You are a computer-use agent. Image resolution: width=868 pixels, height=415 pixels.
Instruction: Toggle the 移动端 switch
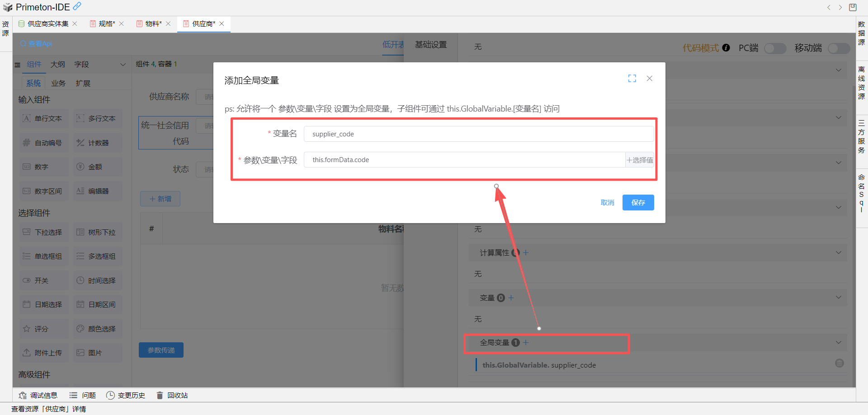[839, 48]
